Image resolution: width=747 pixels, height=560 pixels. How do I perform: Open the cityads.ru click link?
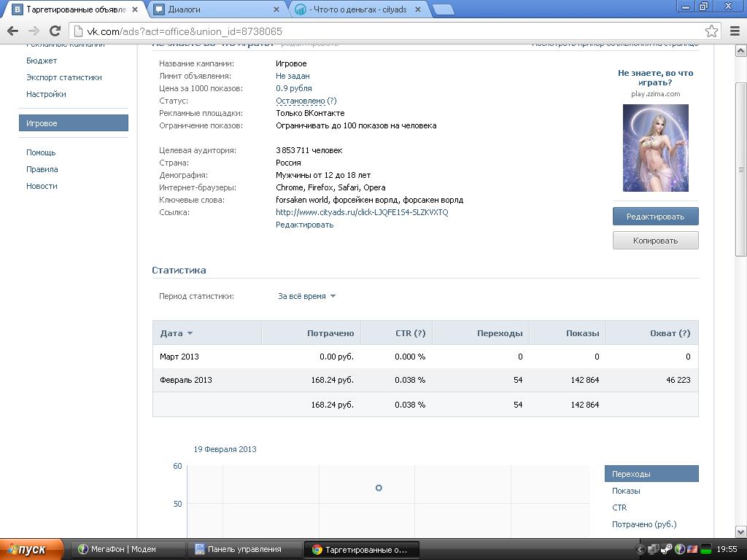point(362,212)
